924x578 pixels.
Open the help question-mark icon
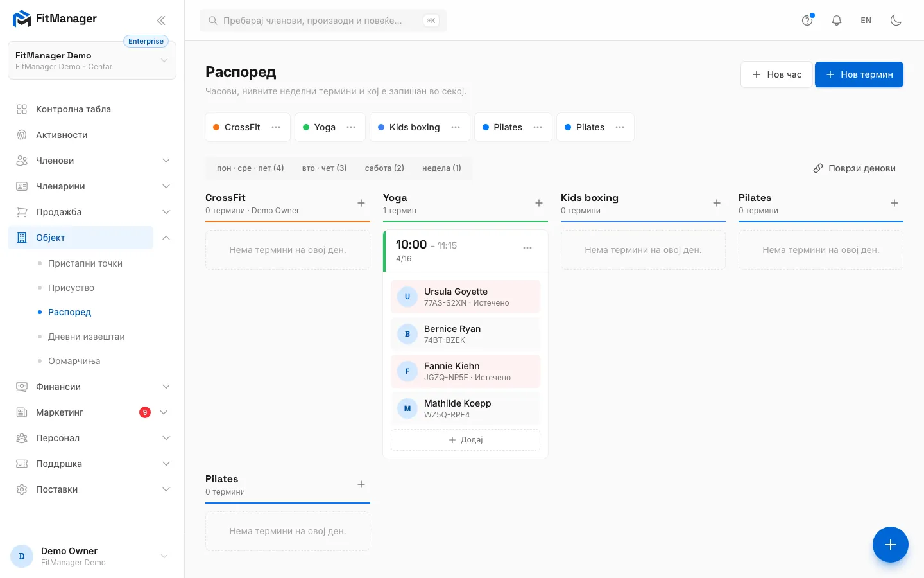[x=807, y=20]
